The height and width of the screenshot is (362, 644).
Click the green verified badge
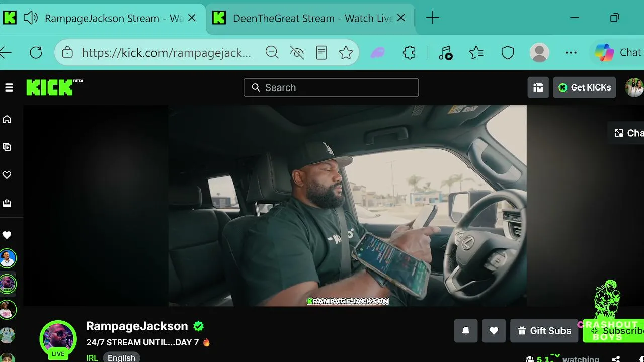point(199,326)
